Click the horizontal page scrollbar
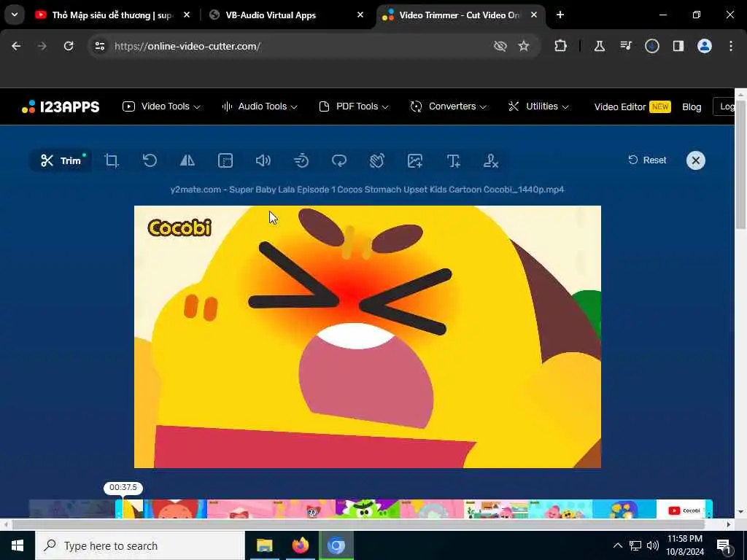The width and height of the screenshot is (747, 560). (358, 524)
